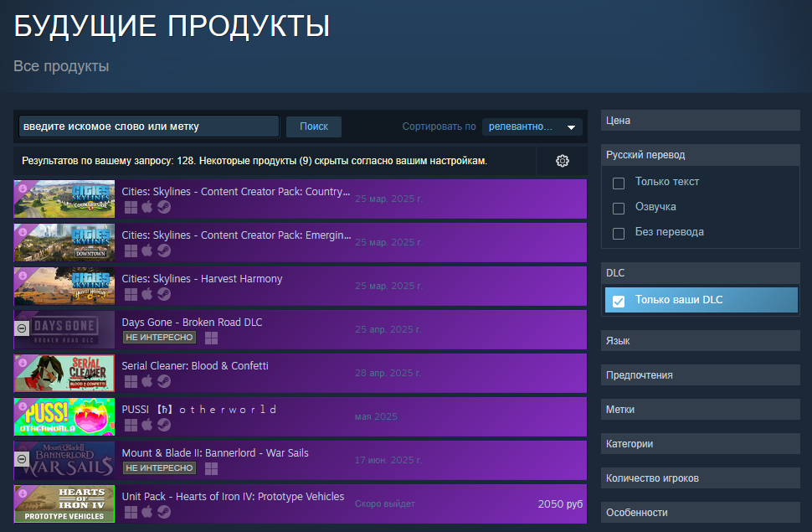Open PUSS! otherworld title

point(199,409)
